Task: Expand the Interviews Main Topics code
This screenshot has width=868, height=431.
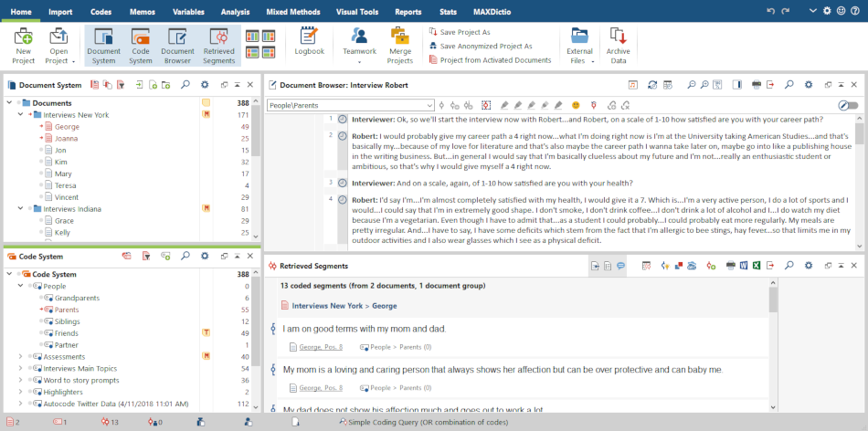Action: pyautogui.click(x=20, y=369)
